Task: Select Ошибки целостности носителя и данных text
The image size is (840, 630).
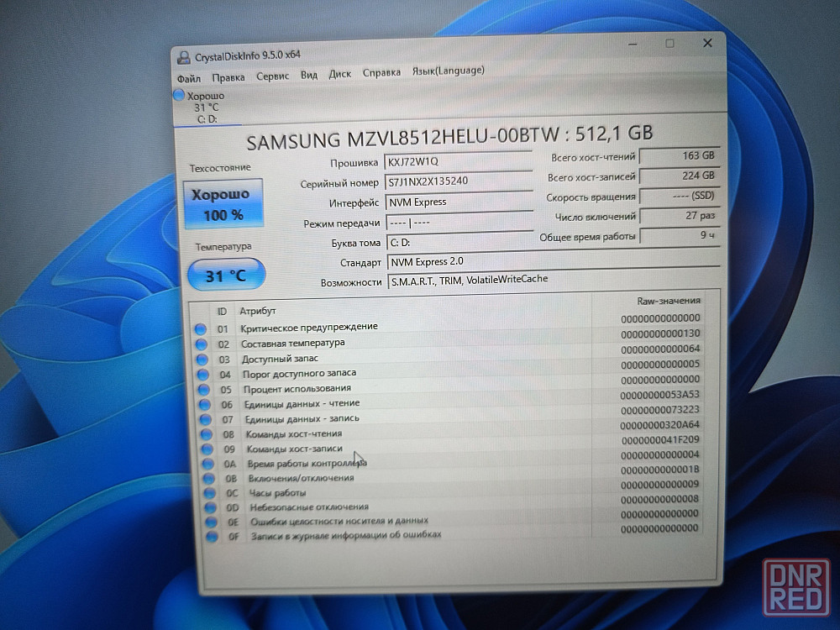Action: coord(339,521)
